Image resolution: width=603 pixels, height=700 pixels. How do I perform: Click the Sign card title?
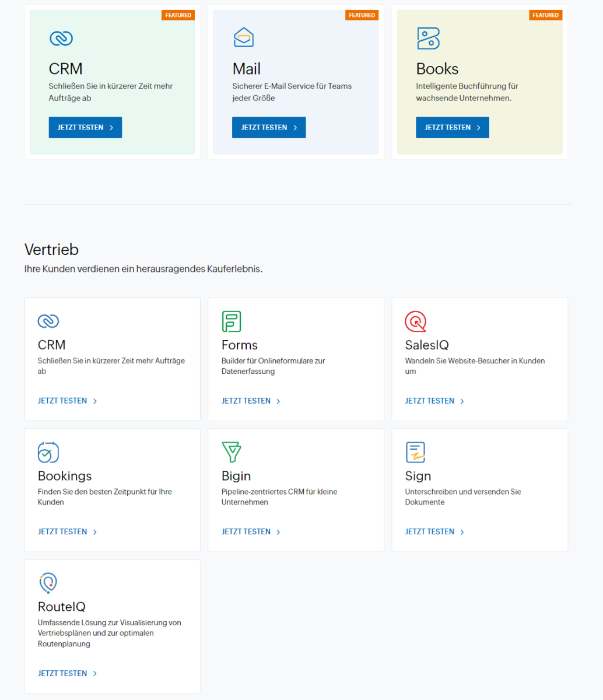point(418,476)
